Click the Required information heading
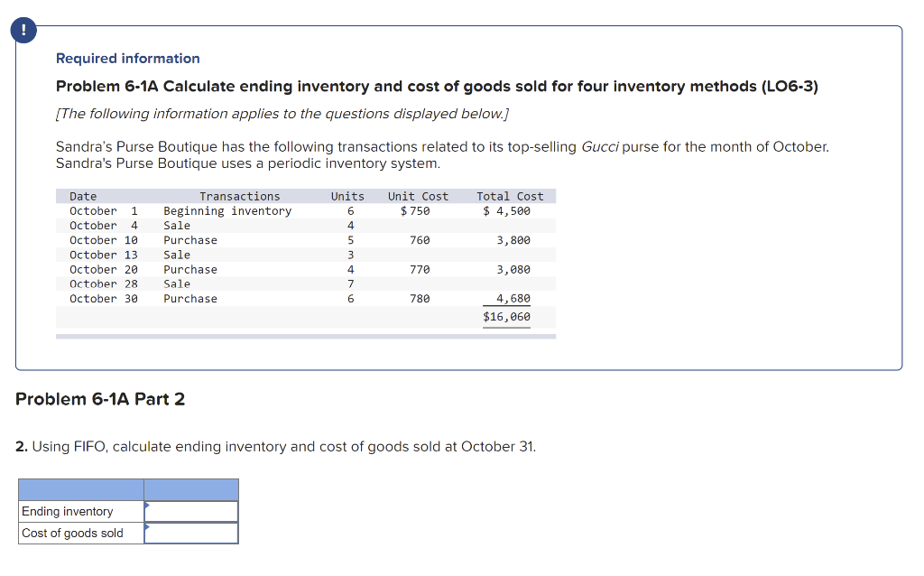924x576 pixels. click(127, 58)
